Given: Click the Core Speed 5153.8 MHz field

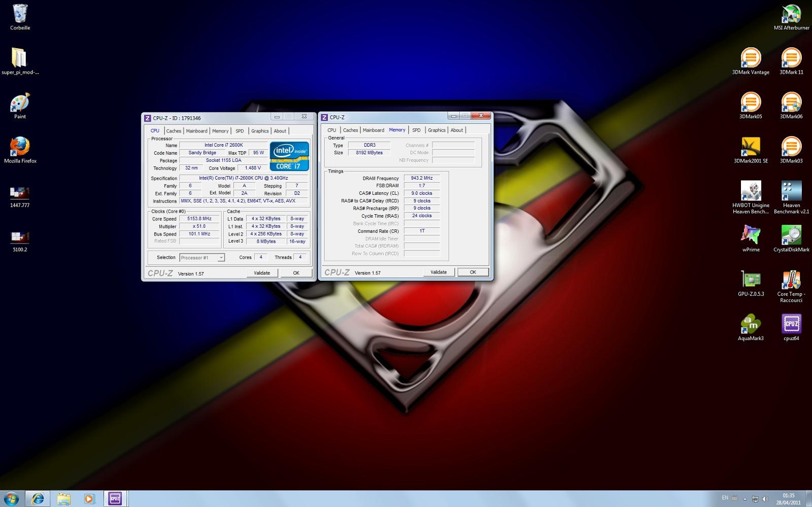Looking at the screenshot, I should click(199, 219).
